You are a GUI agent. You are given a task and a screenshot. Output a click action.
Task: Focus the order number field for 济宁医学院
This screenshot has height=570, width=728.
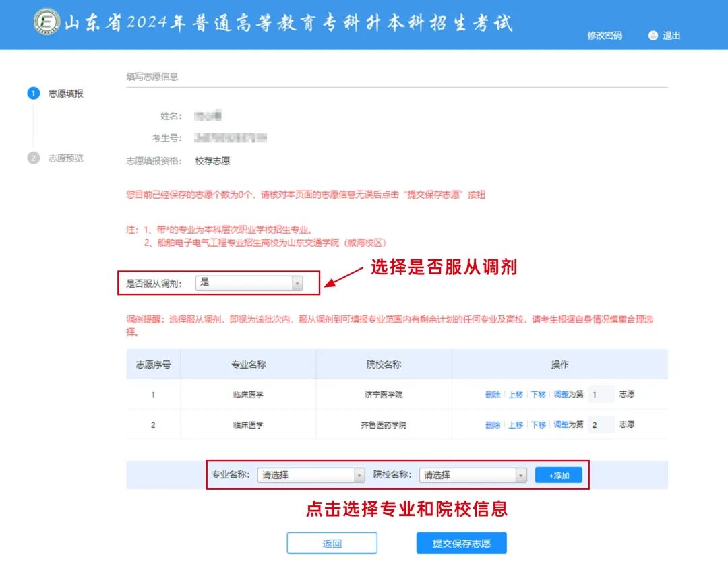click(600, 395)
